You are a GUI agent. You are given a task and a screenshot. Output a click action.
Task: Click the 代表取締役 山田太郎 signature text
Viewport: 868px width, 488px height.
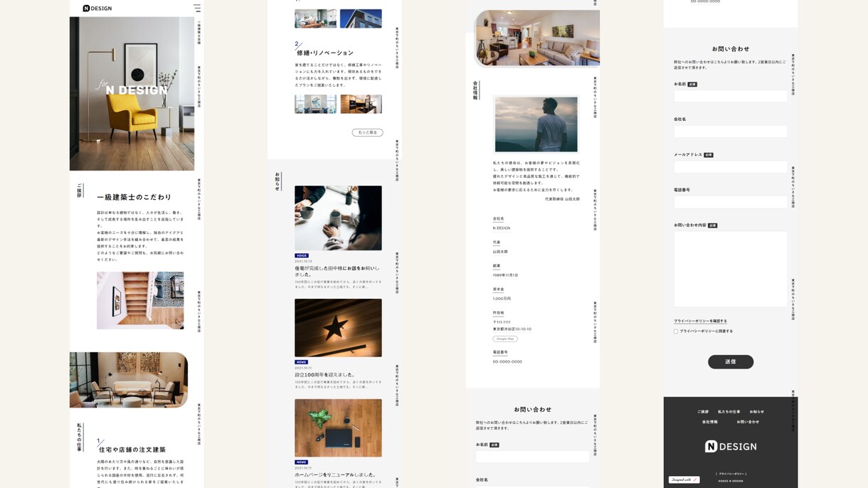click(562, 199)
